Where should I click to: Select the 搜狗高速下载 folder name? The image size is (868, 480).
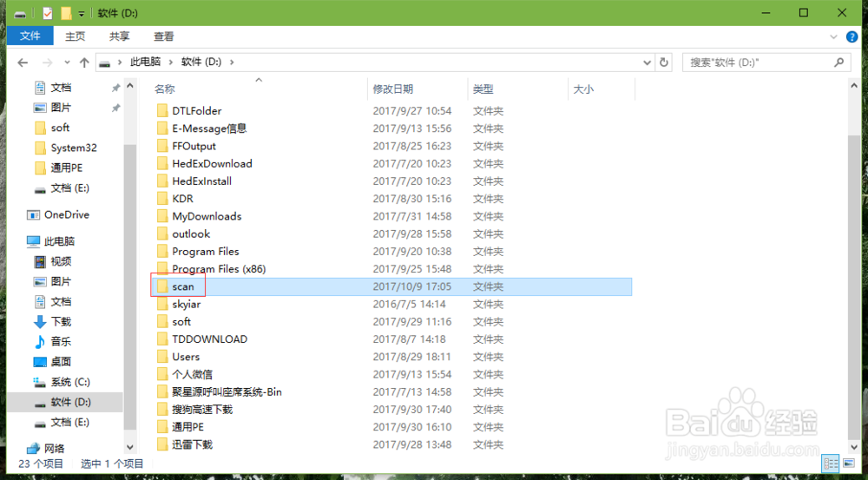[x=202, y=410]
